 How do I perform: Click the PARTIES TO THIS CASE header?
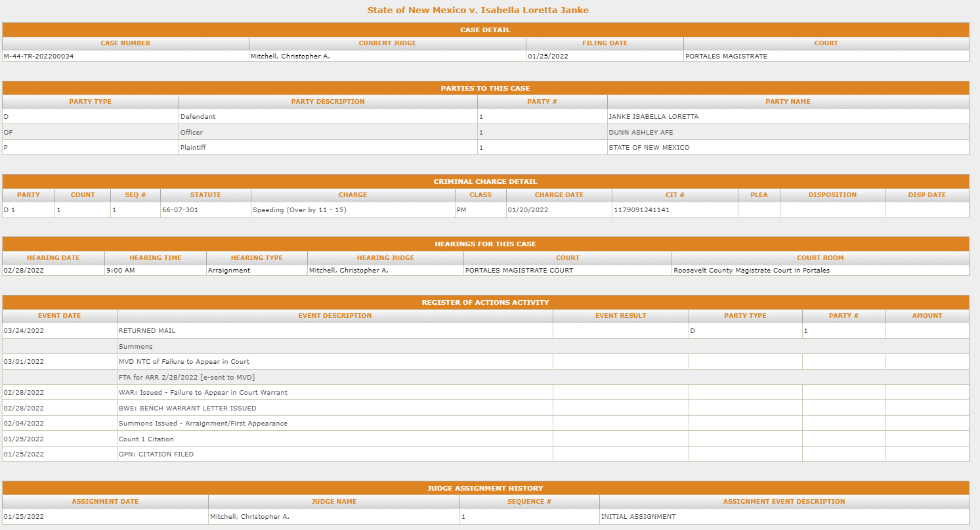(485, 89)
